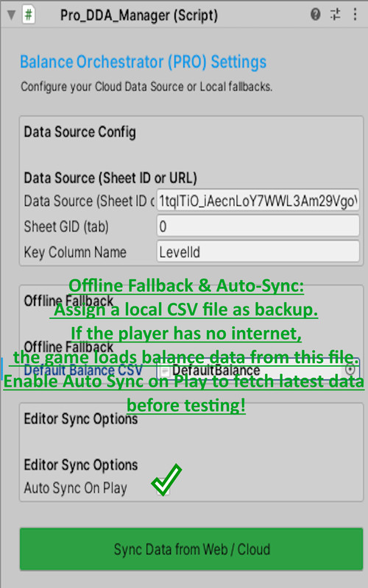368x588 pixels.
Task: Click the green C# script icon
Action: [29, 15]
